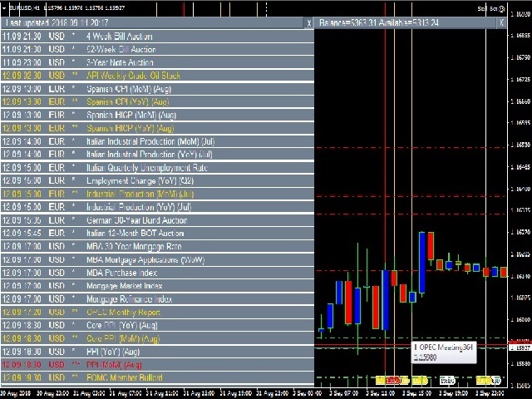Select 12.09 15:00 'Industrial Production (YoY) (Jul)' row

click(x=157, y=207)
